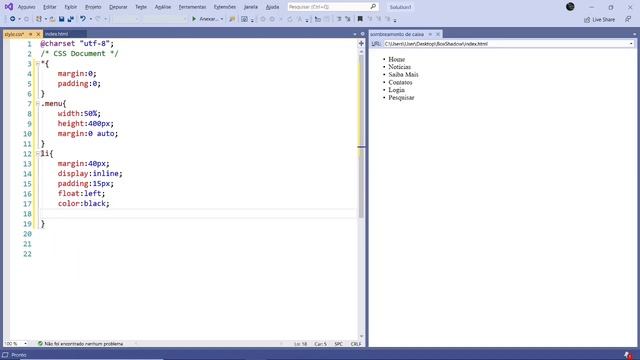This screenshot has height=360, width=640.
Task: Click the 'Pronto' status text
Action: tap(19, 355)
